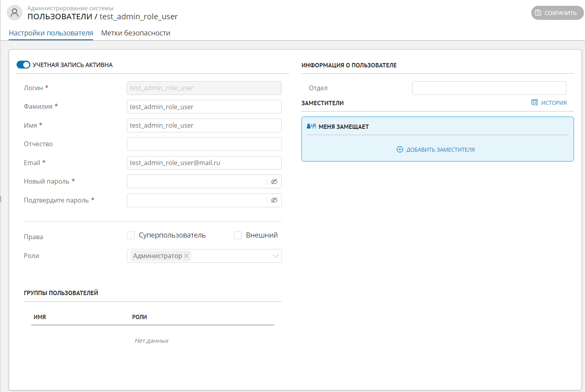Click the ДОБАВИТЬ ЗАМЕСТИТЕЛЯ link

tap(440, 150)
